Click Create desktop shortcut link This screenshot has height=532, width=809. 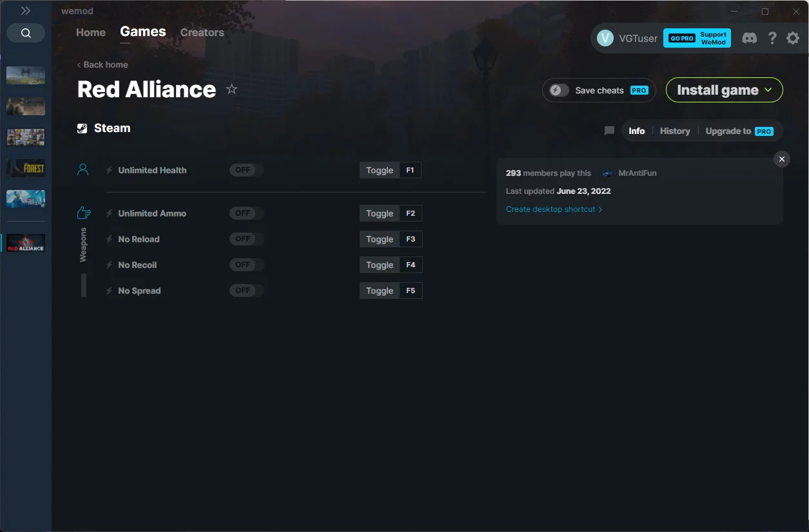click(554, 209)
